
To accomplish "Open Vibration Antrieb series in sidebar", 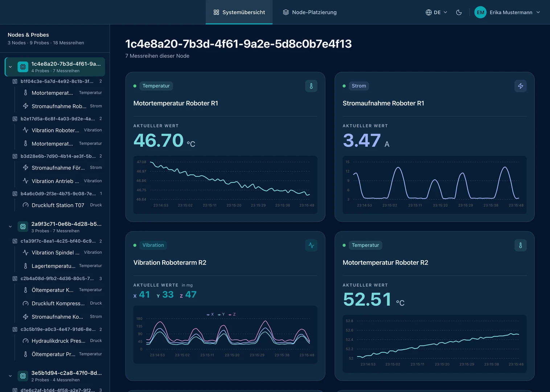I will [x=62, y=181].
